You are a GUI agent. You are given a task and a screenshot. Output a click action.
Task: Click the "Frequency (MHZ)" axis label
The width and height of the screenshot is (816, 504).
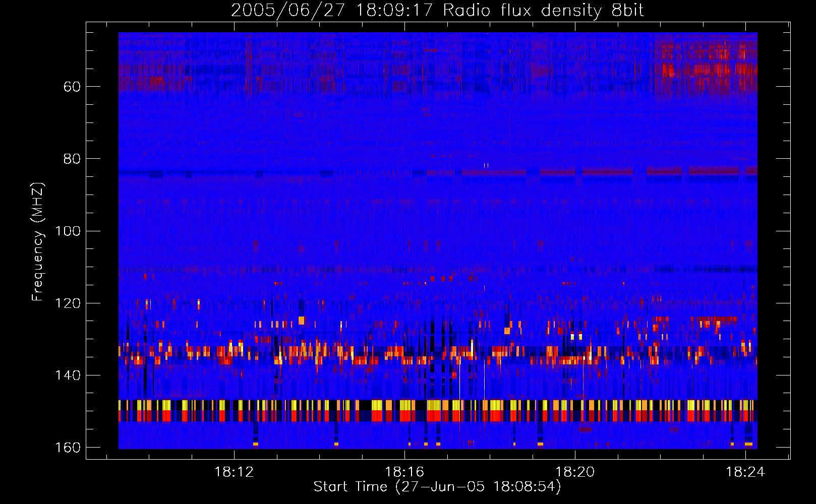point(38,242)
